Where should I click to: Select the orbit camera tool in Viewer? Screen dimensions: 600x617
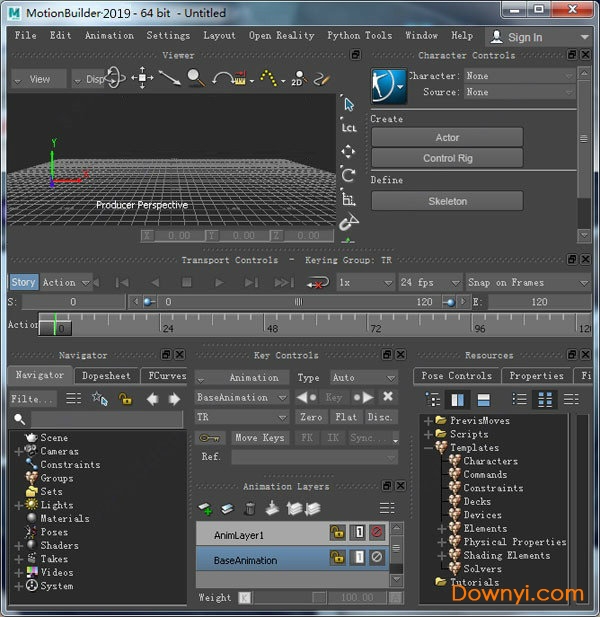tap(115, 77)
